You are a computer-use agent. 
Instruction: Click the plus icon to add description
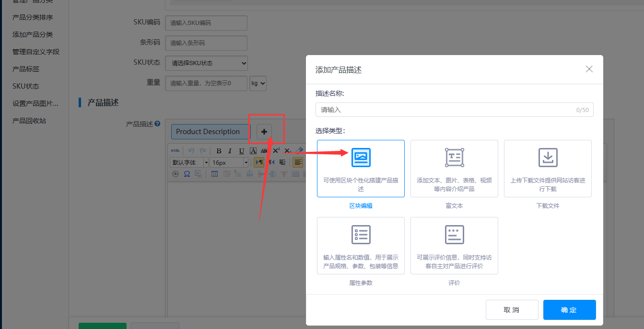(264, 132)
